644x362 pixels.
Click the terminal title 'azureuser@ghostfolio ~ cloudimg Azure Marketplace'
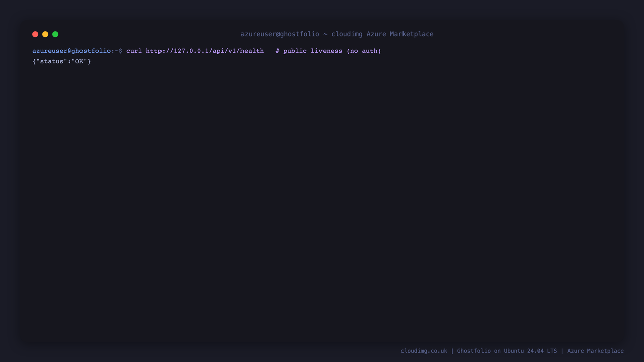click(x=337, y=34)
